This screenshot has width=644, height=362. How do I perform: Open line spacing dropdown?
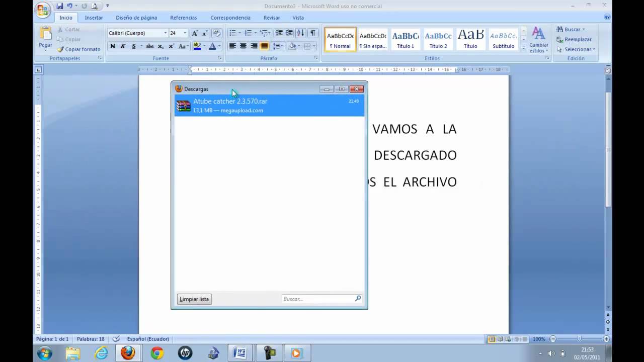coord(278,46)
